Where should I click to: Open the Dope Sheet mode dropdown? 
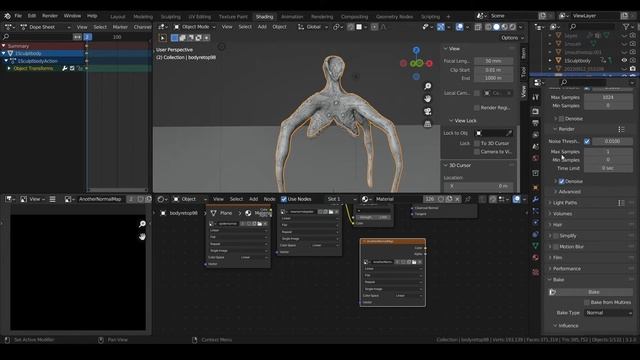[x=45, y=27]
